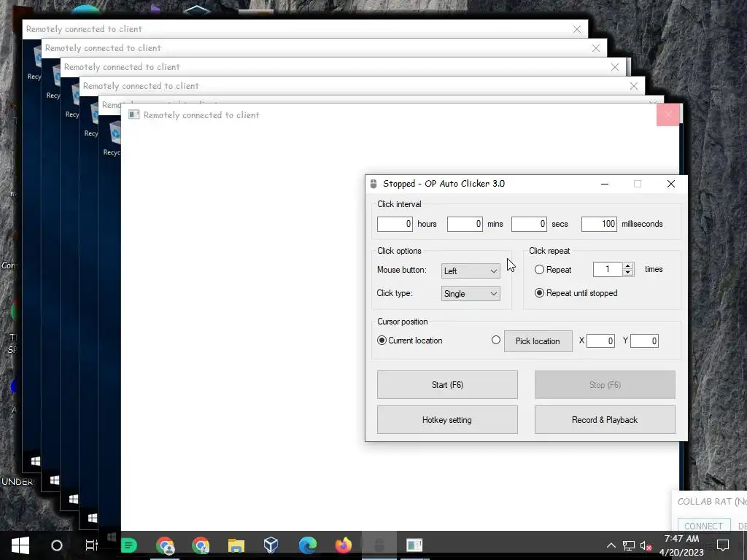This screenshot has width=747, height=560.
Task: Click the front remote window's title icon
Action: pos(134,114)
